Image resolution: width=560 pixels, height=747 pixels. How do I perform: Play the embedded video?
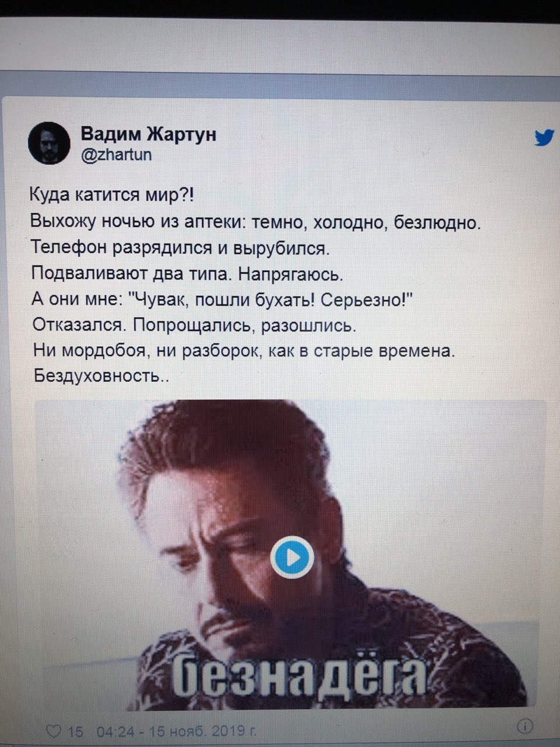coord(293,557)
